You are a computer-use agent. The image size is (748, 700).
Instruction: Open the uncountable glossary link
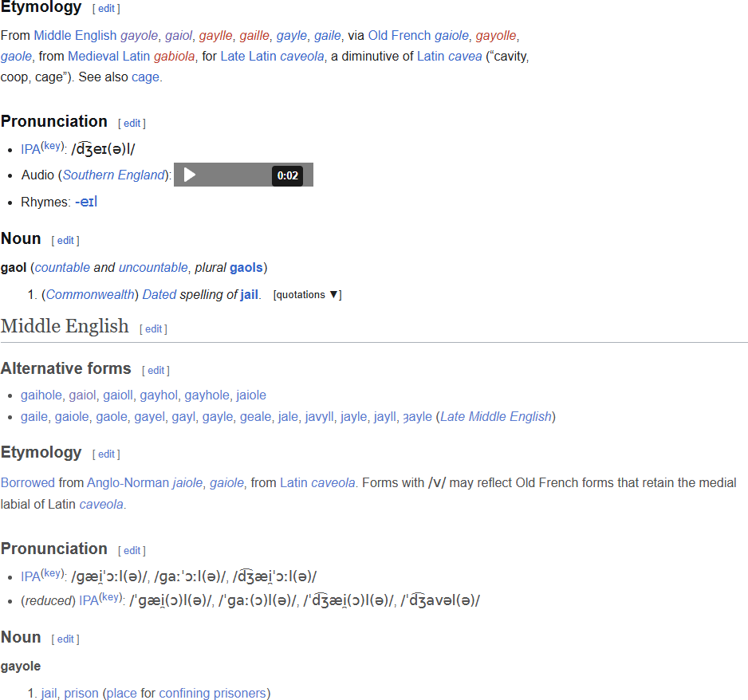click(x=153, y=268)
